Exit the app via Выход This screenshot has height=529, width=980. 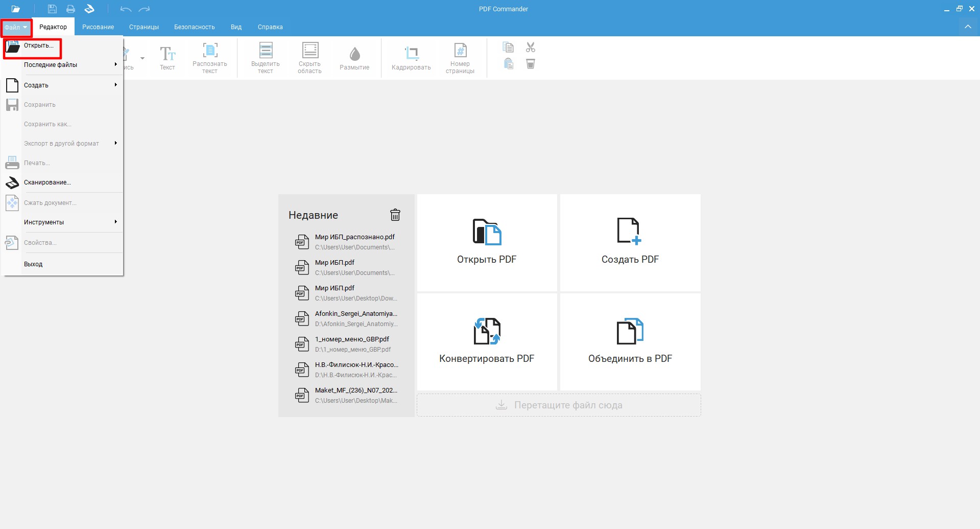click(x=62, y=264)
